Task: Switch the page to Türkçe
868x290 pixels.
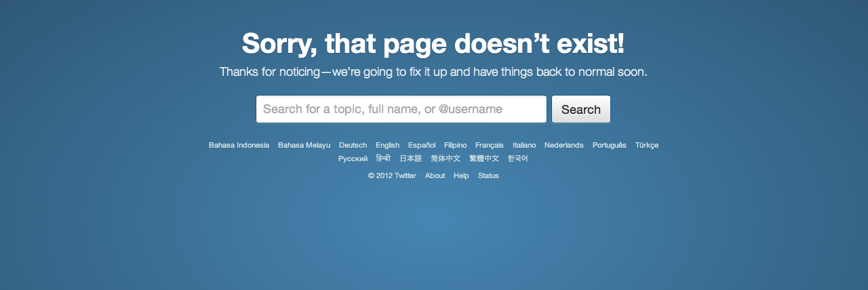Action: click(x=647, y=145)
